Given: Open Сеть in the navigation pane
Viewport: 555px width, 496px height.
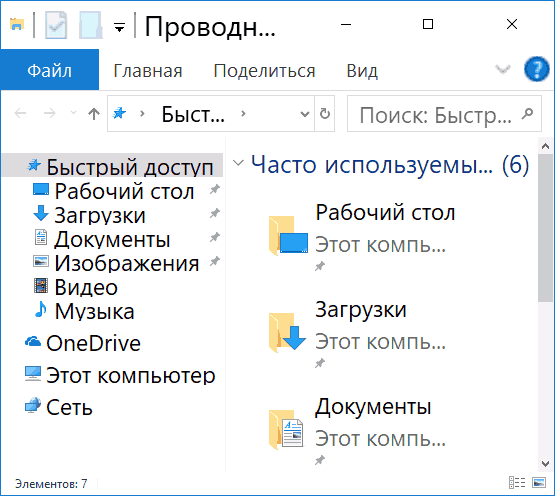Looking at the screenshot, I should pos(69,407).
